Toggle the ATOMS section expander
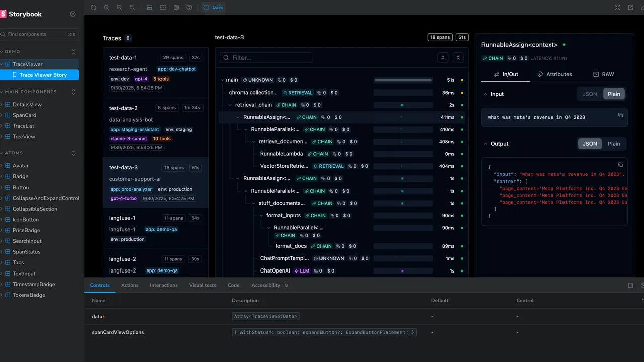The width and height of the screenshot is (644, 362). [73, 153]
